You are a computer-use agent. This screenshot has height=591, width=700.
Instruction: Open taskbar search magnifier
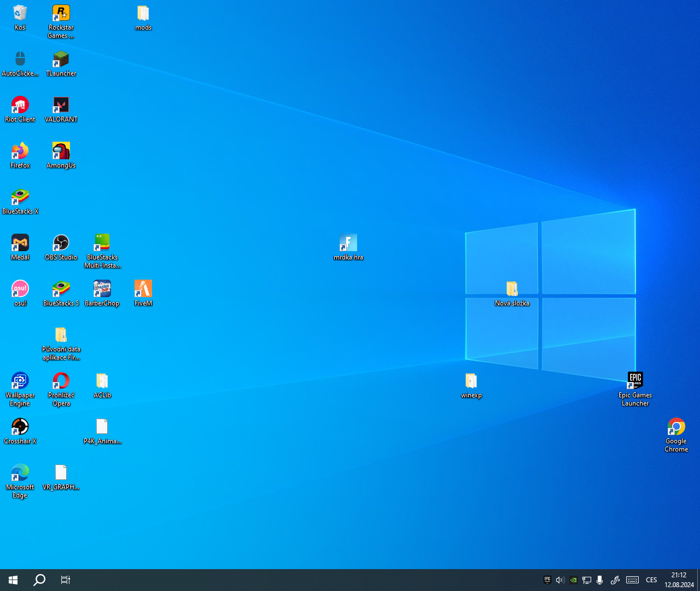(39, 580)
